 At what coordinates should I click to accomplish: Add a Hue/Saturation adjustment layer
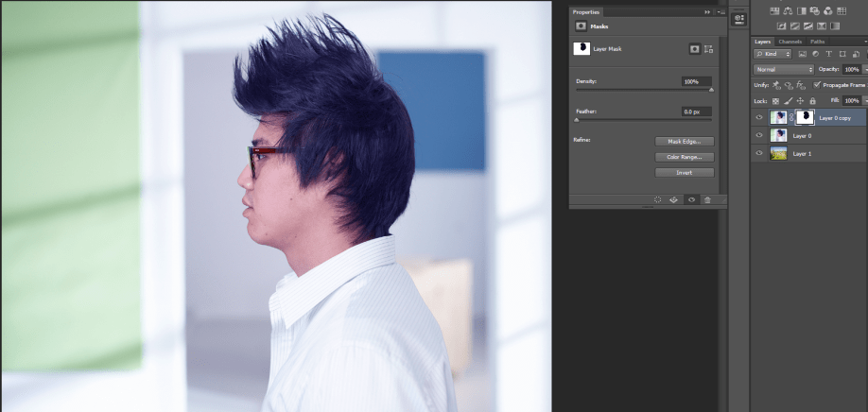click(773, 10)
